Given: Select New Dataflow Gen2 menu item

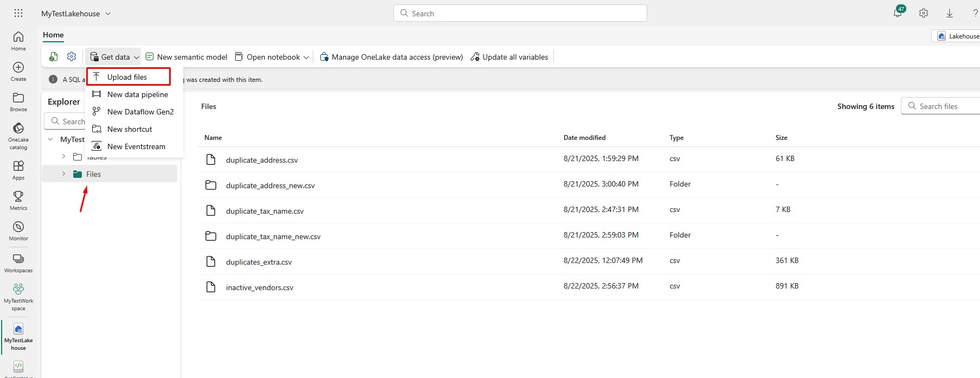Looking at the screenshot, I should [134, 112].
